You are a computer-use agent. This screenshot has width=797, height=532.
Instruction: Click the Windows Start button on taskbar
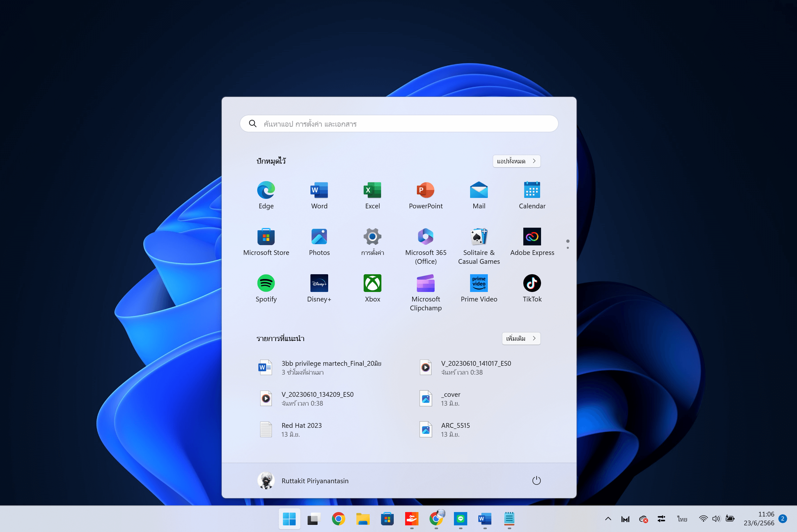coord(290,518)
